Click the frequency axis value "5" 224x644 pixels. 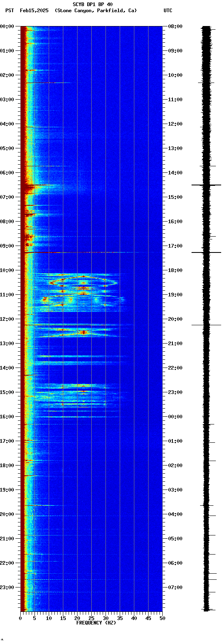pos(34,618)
